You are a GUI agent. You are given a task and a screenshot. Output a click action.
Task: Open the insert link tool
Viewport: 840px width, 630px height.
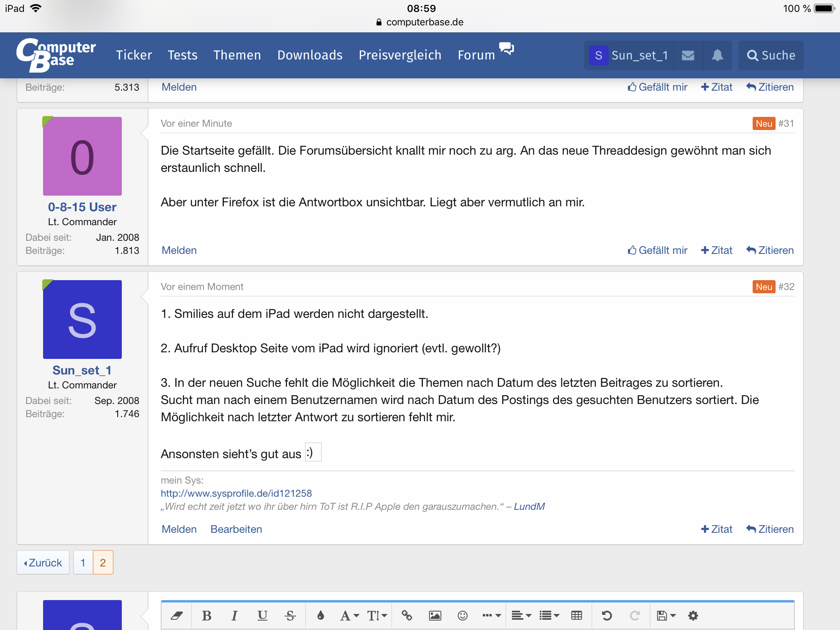406,616
